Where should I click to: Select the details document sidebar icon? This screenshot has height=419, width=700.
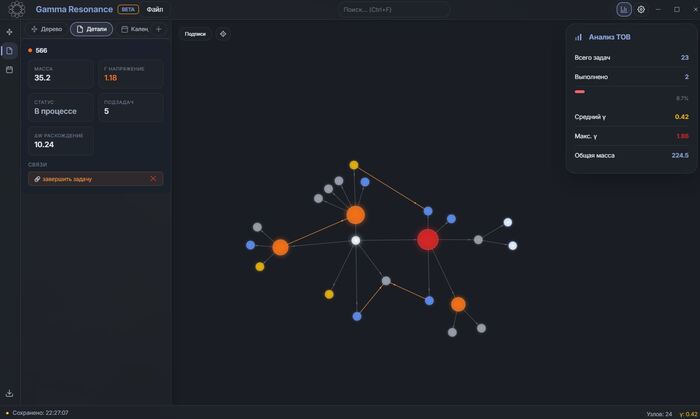click(x=9, y=51)
